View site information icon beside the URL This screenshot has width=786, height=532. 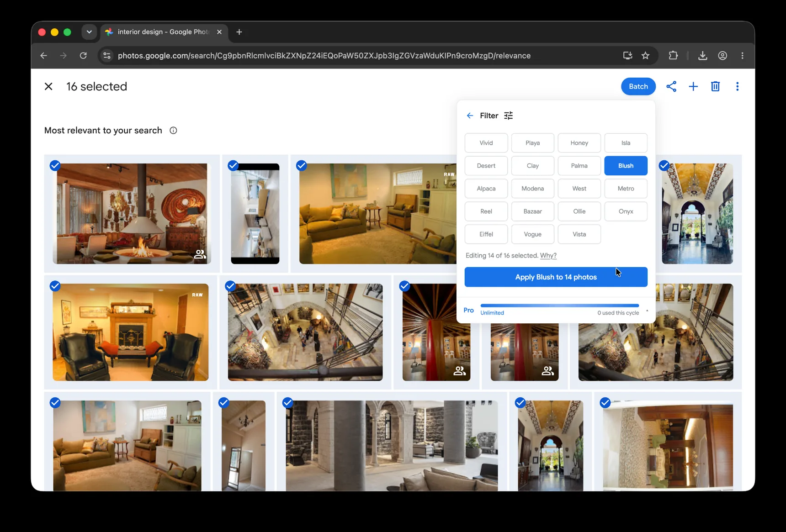tap(107, 56)
